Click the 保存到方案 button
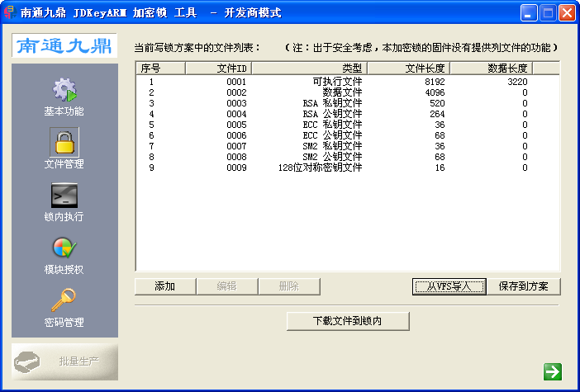Viewport: 580px width, 392px height. pyautogui.click(x=524, y=286)
